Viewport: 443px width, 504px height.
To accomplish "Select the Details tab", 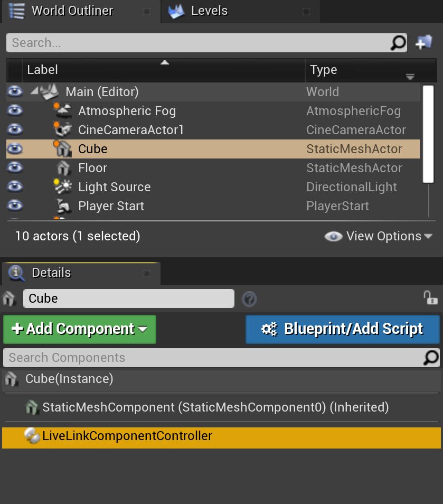I will pyautogui.click(x=51, y=273).
